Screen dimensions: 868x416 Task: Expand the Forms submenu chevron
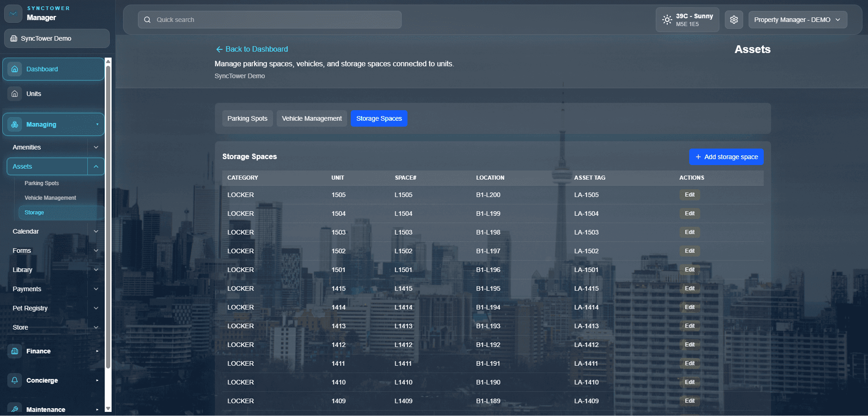point(96,251)
